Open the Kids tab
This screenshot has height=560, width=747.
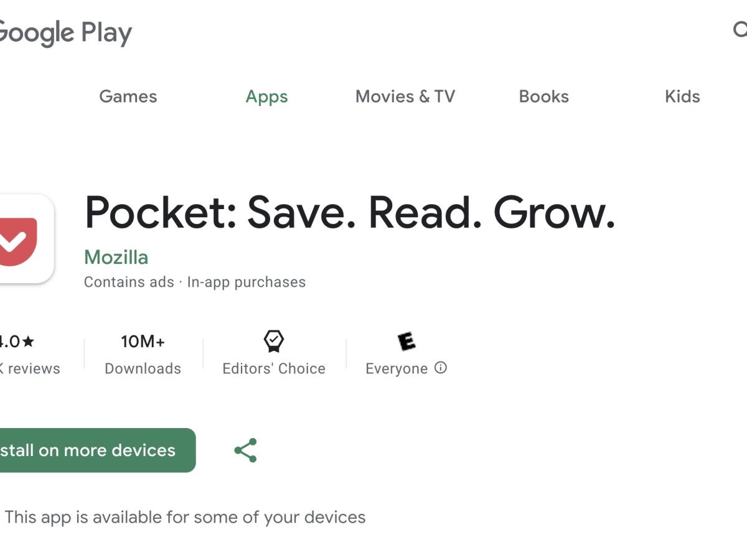pyautogui.click(x=683, y=96)
